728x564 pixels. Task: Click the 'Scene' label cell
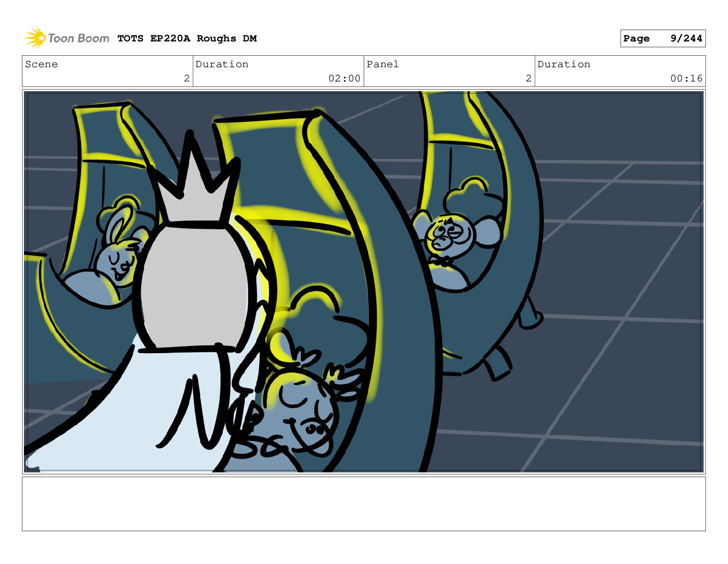[x=108, y=71]
